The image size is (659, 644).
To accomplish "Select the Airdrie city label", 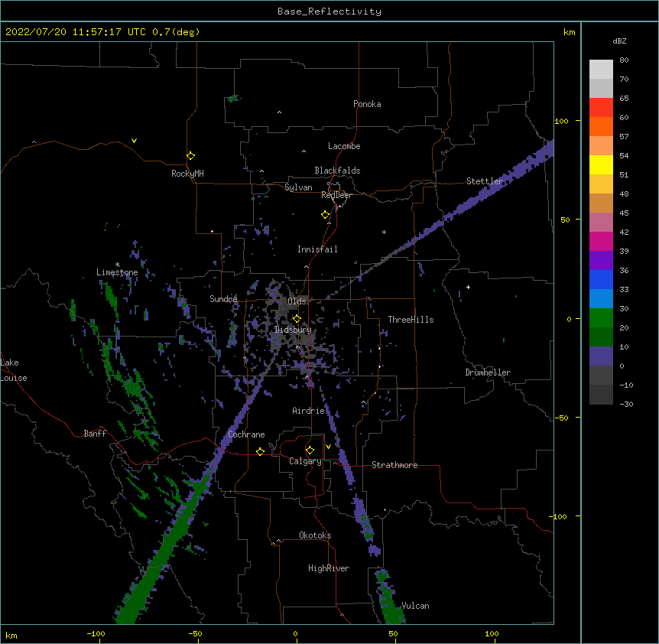I will pyautogui.click(x=309, y=411).
